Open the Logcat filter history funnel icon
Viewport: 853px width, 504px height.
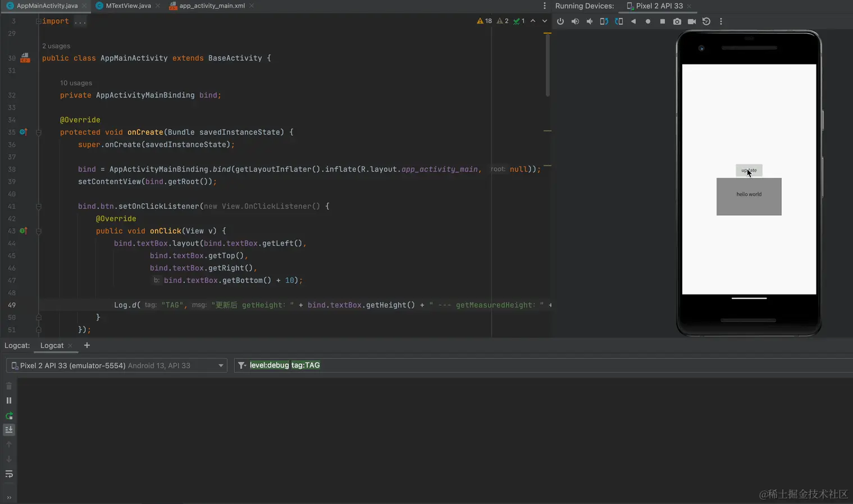242,365
